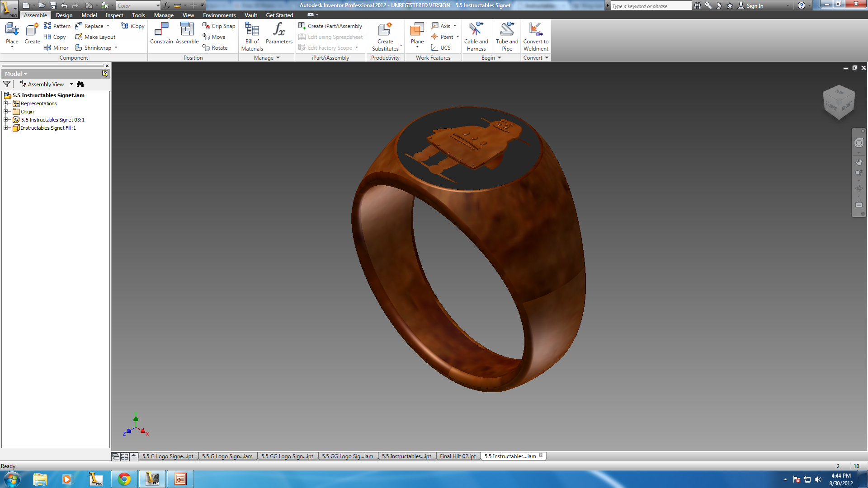The height and width of the screenshot is (488, 868).
Task: Click Convert to Weldment
Action: tap(536, 36)
